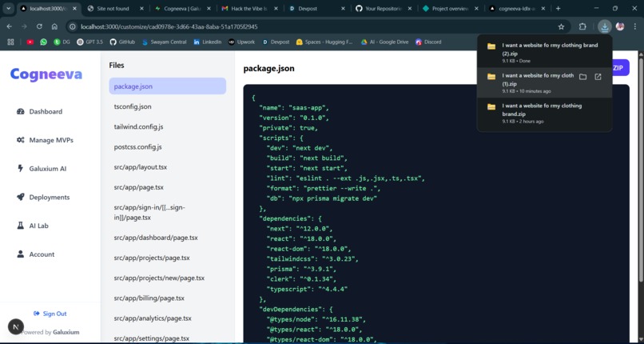Open the Spaces - Hugging Face bookmark

[x=325, y=42]
